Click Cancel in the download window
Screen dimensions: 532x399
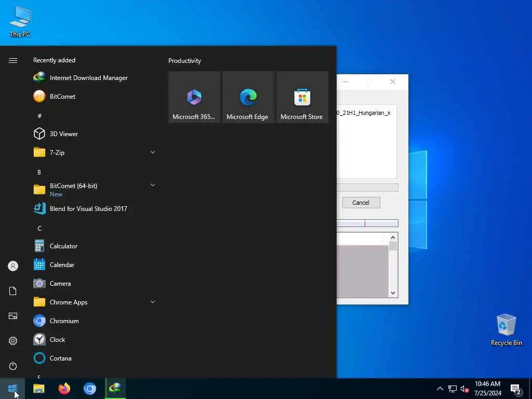[361, 203]
